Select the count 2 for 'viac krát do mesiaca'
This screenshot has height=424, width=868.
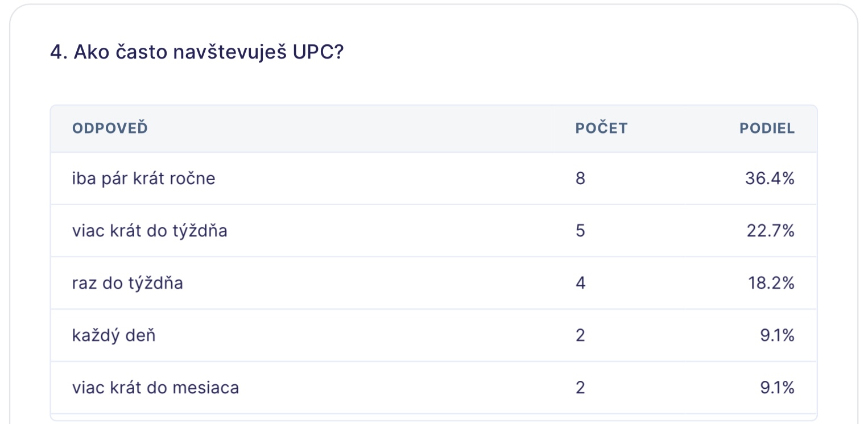coord(580,388)
